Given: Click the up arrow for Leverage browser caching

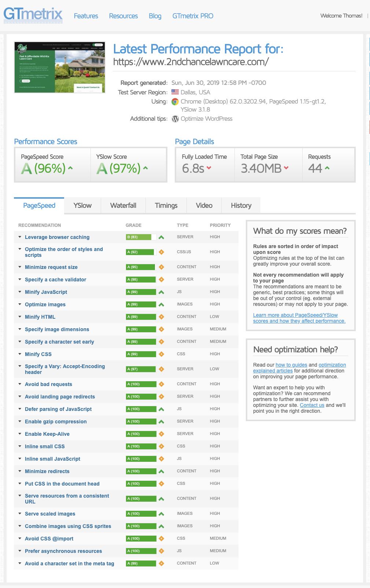Looking at the screenshot, I should pyautogui.click(x=161, y=237).
